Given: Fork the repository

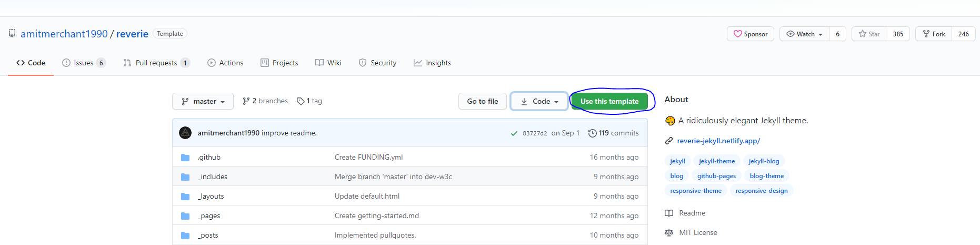Looking at the screenshot, I should point(934,34).
